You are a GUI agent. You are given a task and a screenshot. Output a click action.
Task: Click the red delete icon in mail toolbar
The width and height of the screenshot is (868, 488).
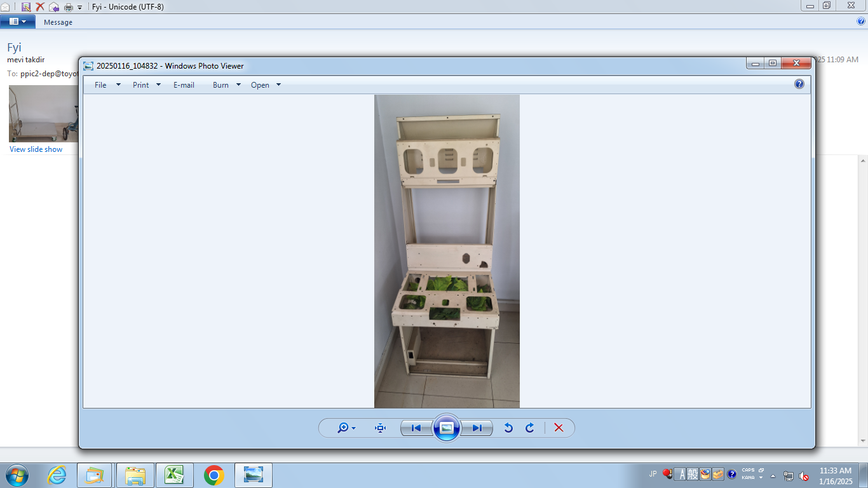(x=40, y=7)
